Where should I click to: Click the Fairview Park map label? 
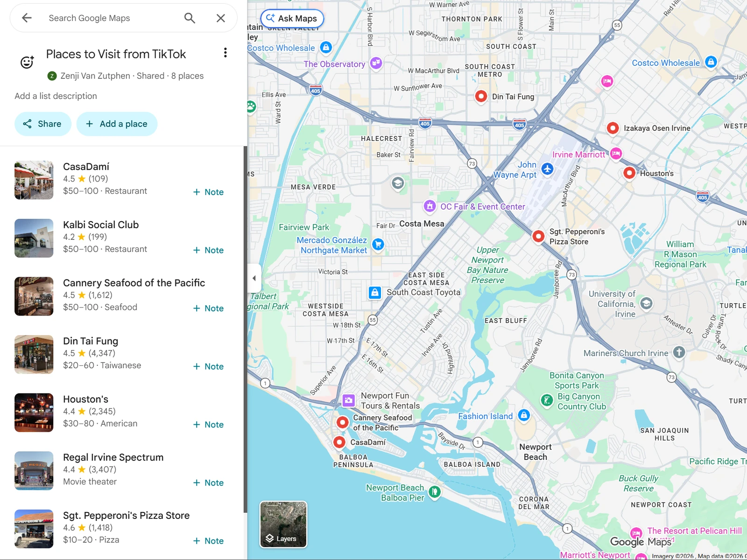click(304, 227)
